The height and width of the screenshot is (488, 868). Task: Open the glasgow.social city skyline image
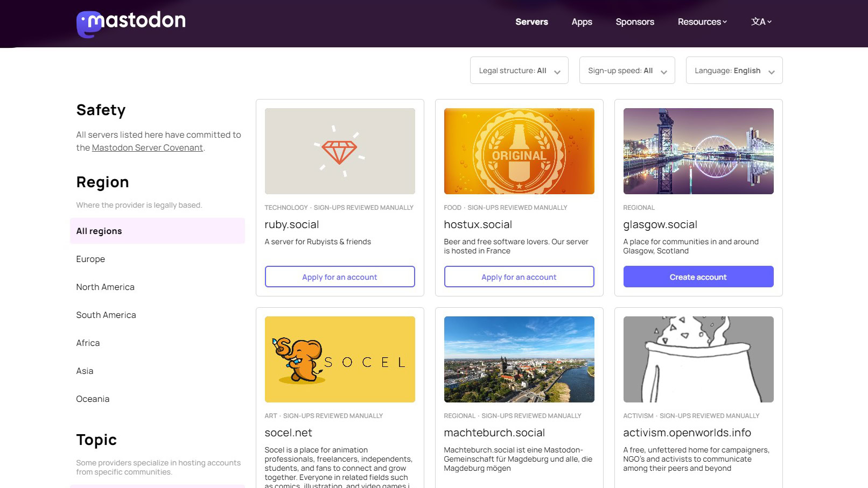pos(698,151)
